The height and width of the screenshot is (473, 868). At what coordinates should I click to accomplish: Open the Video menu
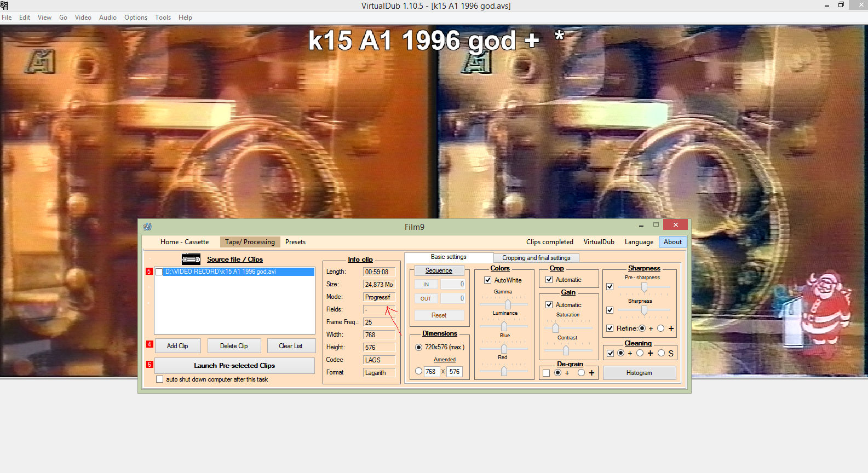click(83, 18)
